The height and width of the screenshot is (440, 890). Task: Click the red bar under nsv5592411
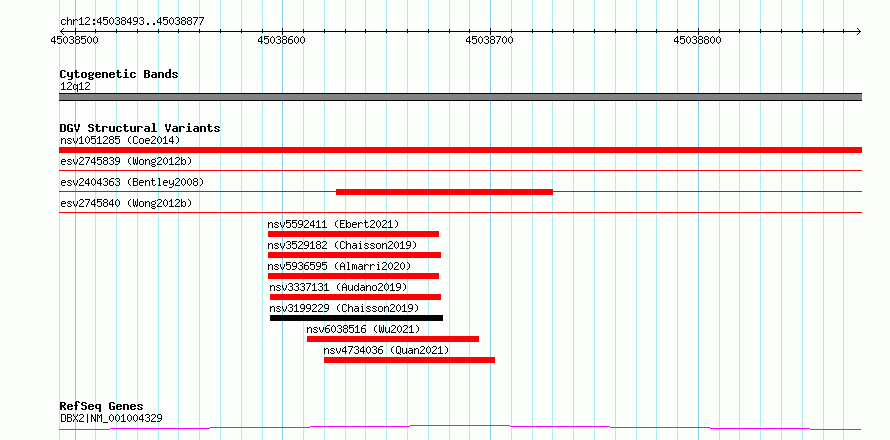pyautogui.click(x=353, y=234)
